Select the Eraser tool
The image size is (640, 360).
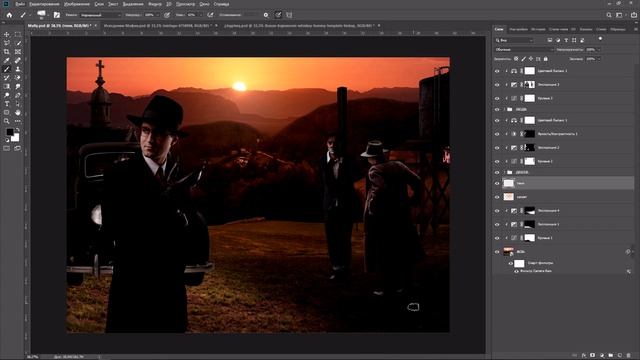[x=18, y=78]
